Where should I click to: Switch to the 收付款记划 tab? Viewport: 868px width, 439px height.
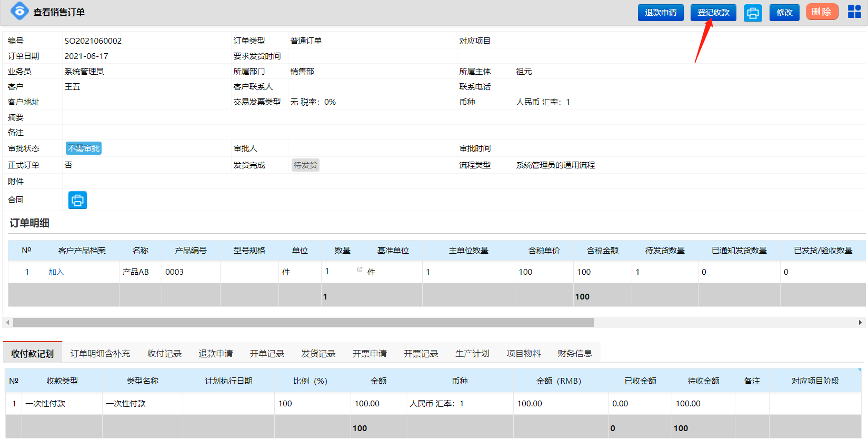pyautogui.click(x=33, y=354)
